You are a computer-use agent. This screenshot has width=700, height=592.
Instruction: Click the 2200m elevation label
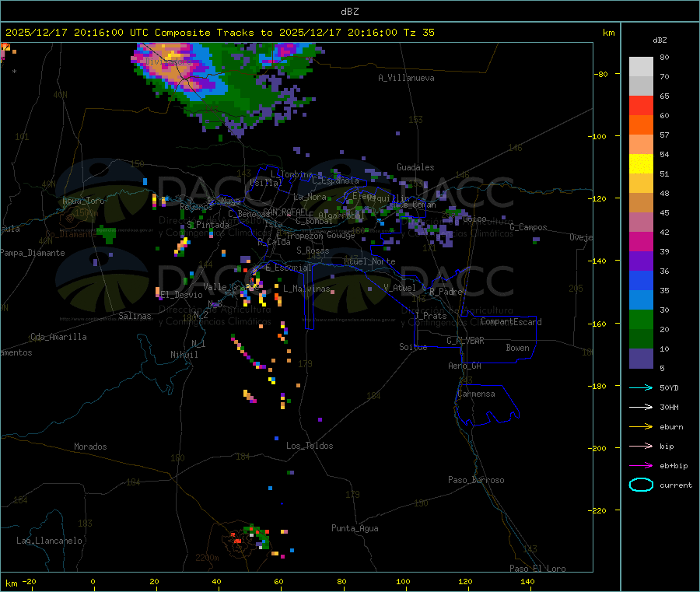click(x=207, y=558)
